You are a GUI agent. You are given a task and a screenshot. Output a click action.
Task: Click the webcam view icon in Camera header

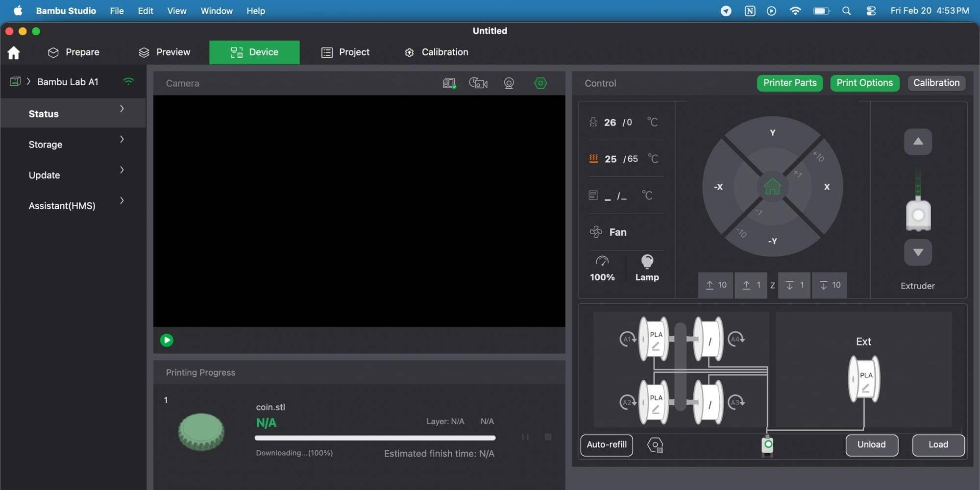pyautogui.click(x=509, y=83)
